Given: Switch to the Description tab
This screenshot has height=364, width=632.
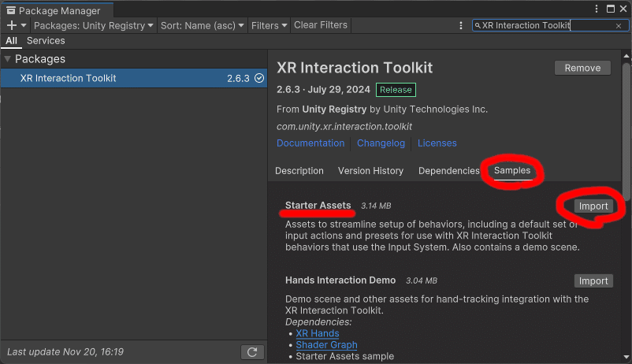Looking at the screenshot, I should click(x=299, y=171).
